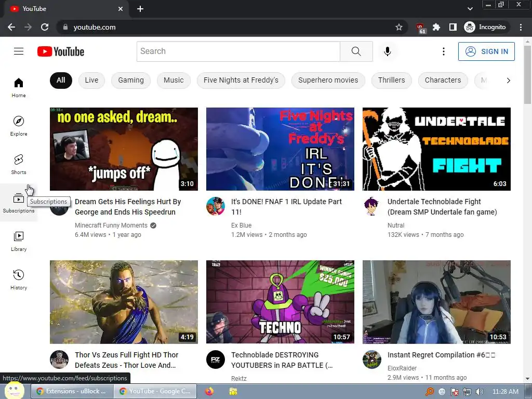Open Subscriptions from the sidebar

click(19, 203)
